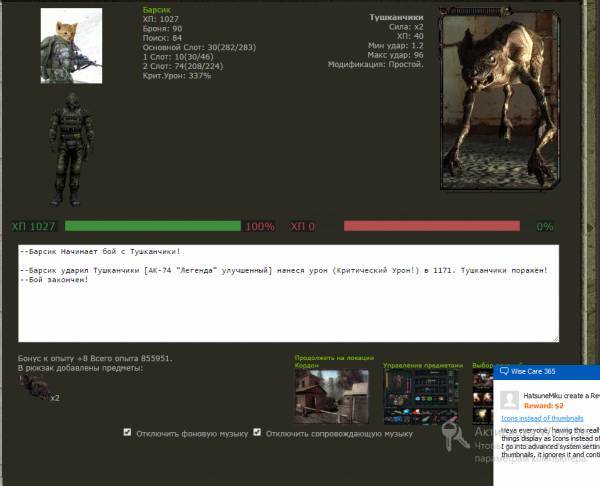
Task: Click the Wise Care 365 popup icon
Action: click(504, 371)
